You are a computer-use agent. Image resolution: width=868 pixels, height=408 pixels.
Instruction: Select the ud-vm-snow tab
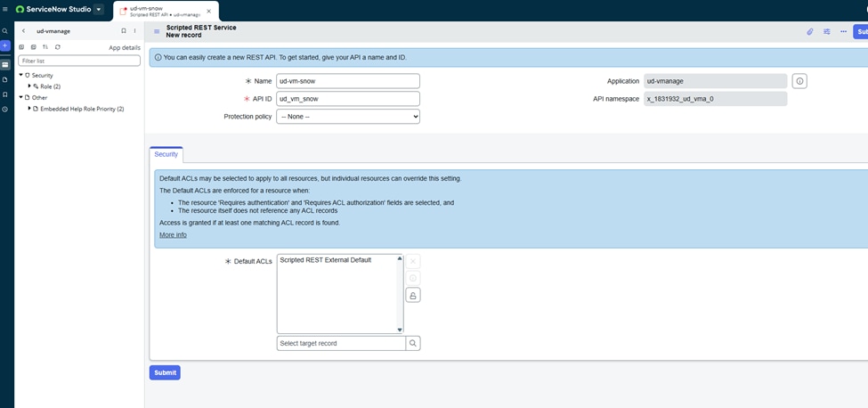tap(164, 11)
